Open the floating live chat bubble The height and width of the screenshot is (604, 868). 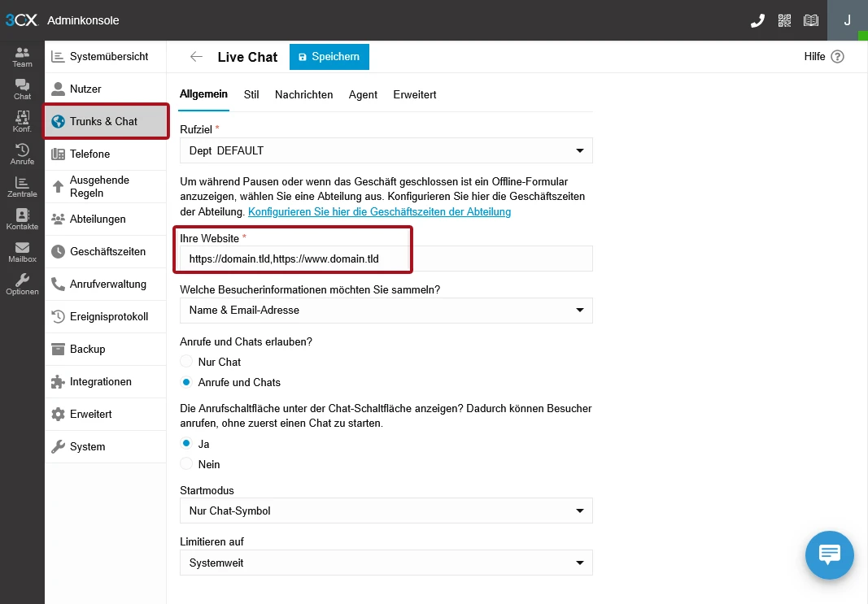pyautogui.click(x=829, y=555)
